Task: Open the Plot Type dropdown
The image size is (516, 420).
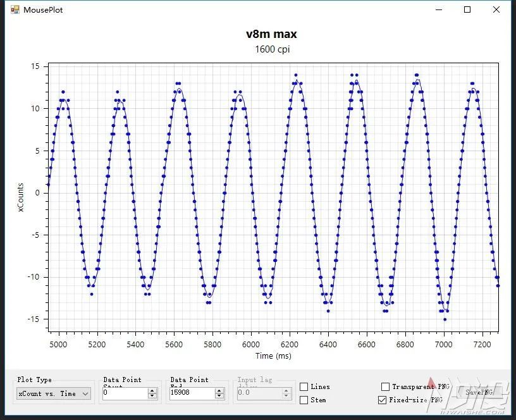Action: click(52, 393)
